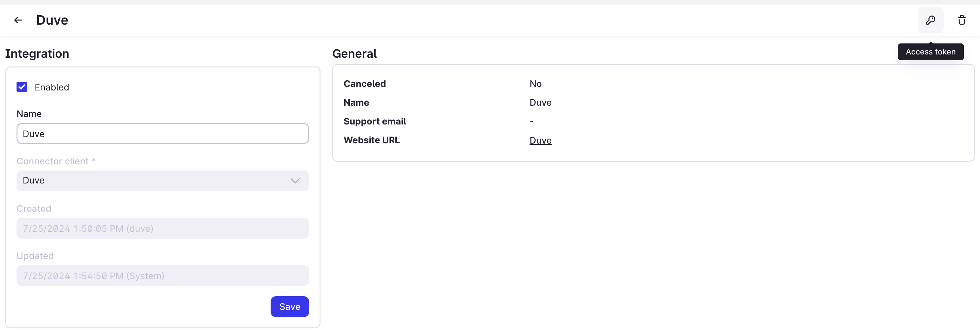The height and width of the screenshot is (330, 980).
Task: Select the Name input field
Action: point(162,134)
